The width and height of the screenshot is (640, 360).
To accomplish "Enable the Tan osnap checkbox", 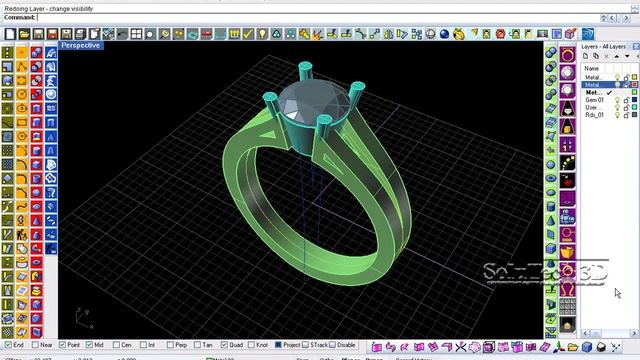I will coord(197,345).
